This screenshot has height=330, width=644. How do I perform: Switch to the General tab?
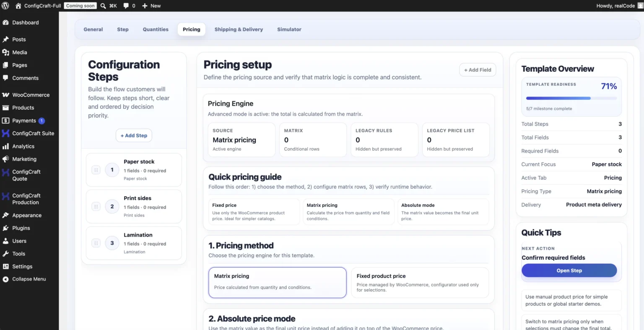point(93,29)
